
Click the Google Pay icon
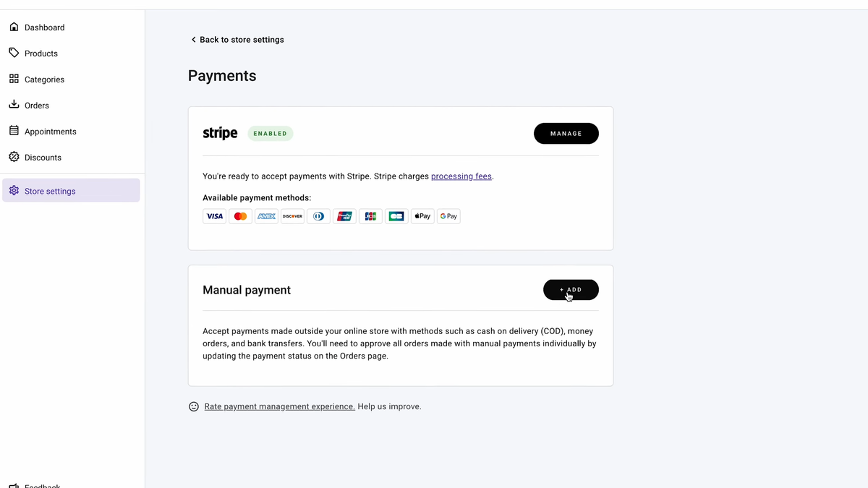tap(448, 216)
